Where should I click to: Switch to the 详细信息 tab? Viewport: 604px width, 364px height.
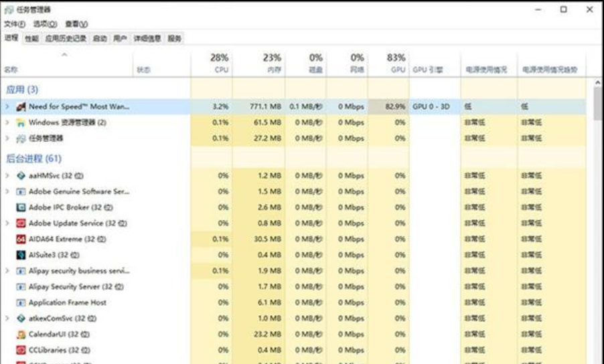coord(147,39)
